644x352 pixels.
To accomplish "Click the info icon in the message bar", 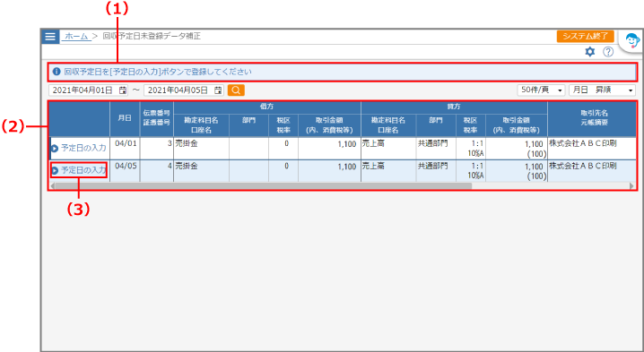I will [57, 72].
